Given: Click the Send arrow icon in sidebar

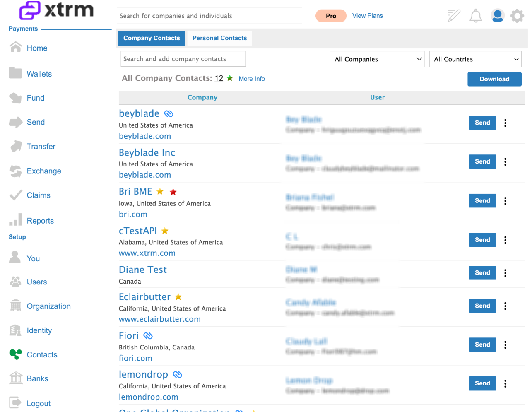Looking at the screenshot, I should (16, 122).
